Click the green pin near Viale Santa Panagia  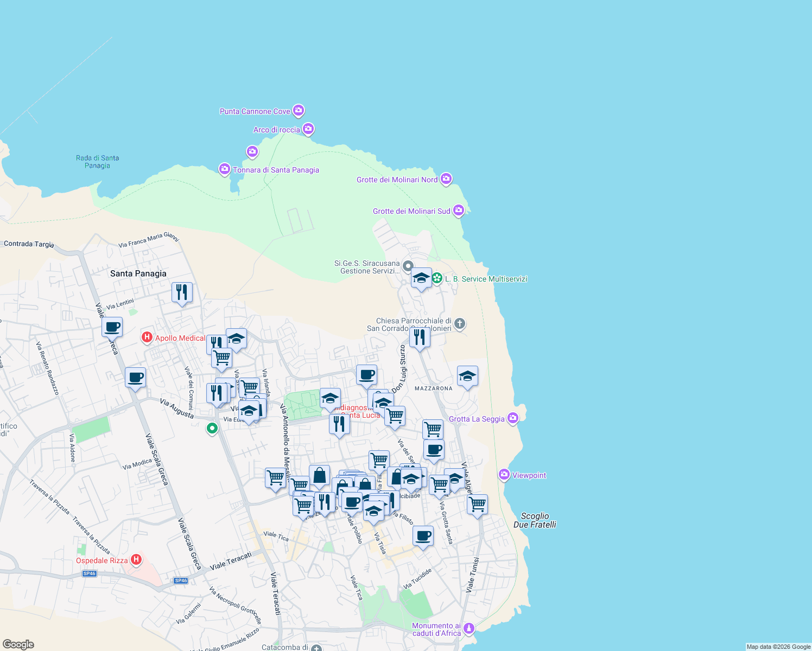pos(212,428)
